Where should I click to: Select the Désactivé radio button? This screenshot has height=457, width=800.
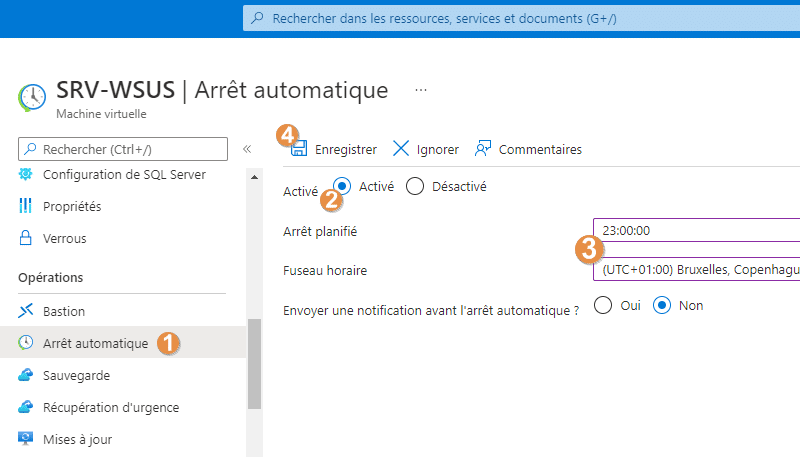(415, 186)
